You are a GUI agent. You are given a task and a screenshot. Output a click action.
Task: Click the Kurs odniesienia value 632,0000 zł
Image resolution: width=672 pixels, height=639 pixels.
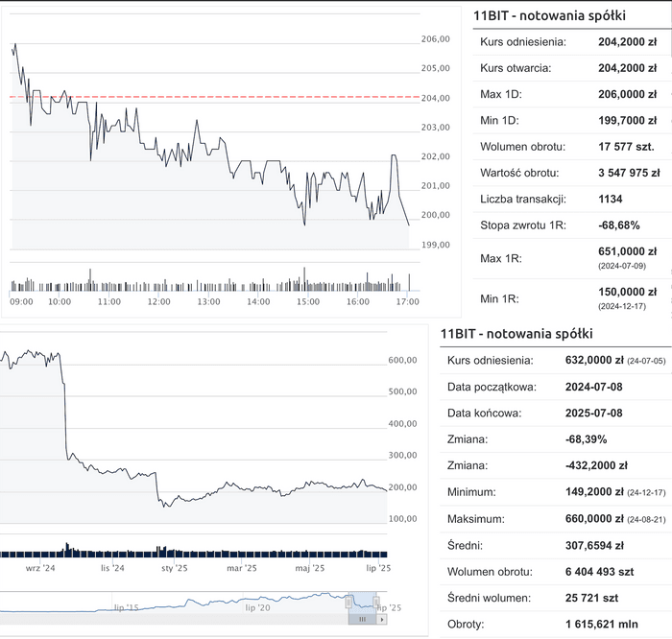(594, 360)
